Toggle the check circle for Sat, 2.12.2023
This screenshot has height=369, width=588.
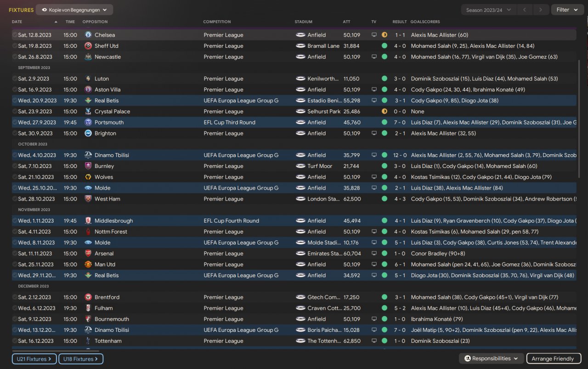pos(15,297)
